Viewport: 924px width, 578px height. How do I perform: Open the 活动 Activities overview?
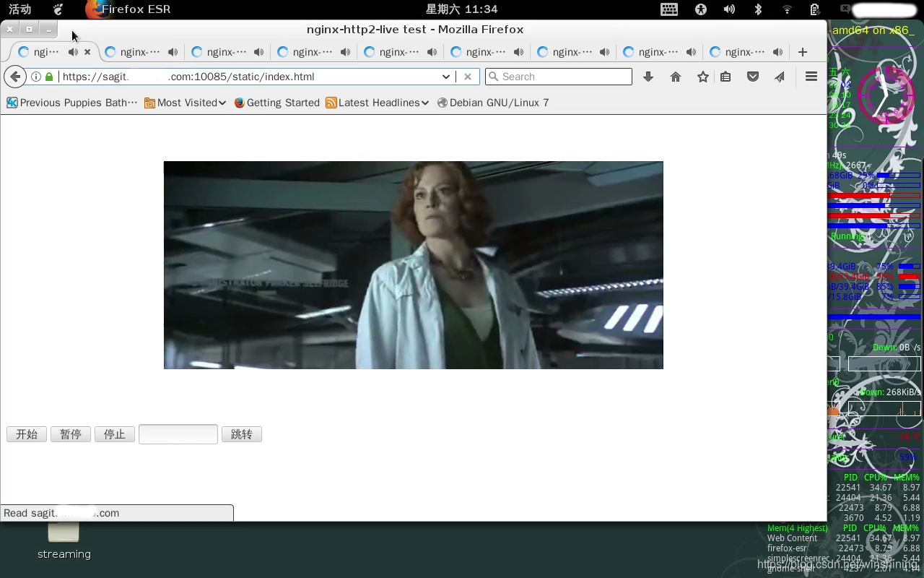click(x=19, y=9)
